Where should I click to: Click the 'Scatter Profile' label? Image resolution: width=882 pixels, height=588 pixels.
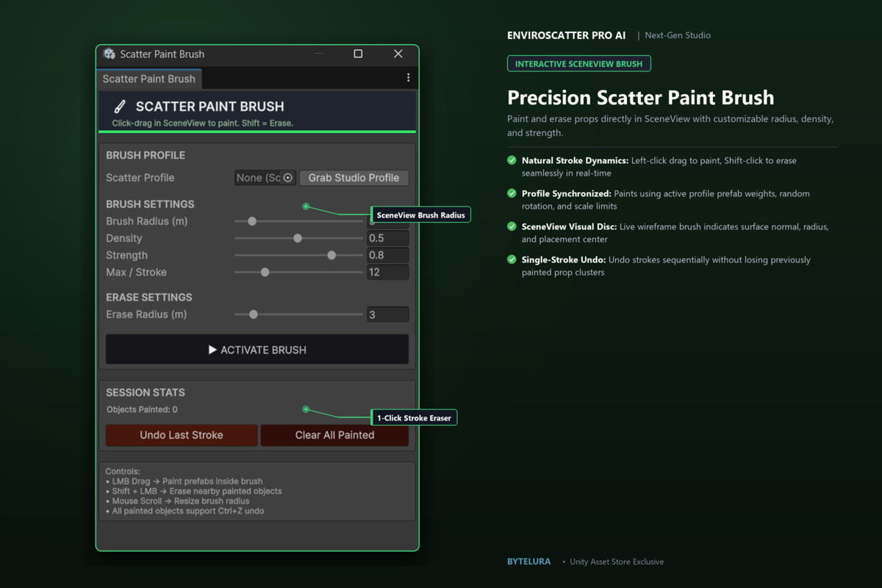(x=140, y=178)
